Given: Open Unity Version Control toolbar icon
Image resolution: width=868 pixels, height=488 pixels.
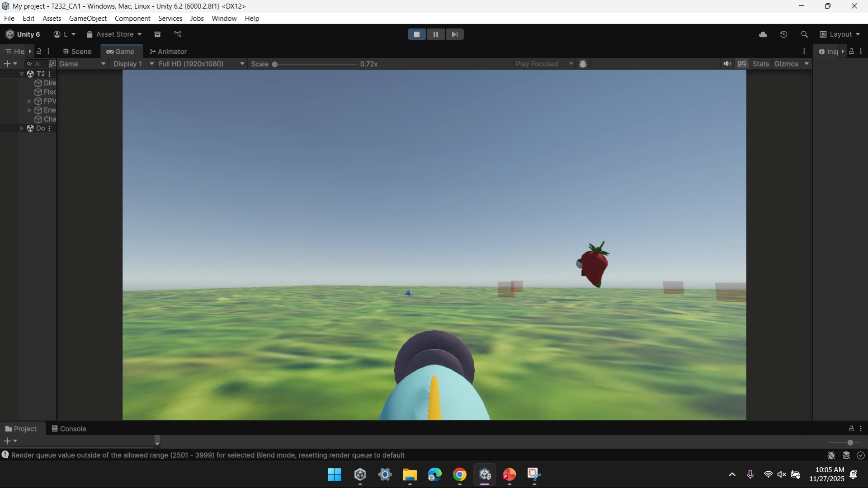Looking at the screenshot, I should pos(178,34).
